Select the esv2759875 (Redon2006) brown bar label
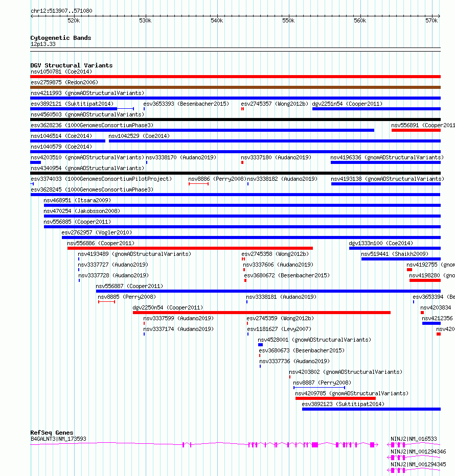This screenshot has width=455, height=476. click(64, 82)
